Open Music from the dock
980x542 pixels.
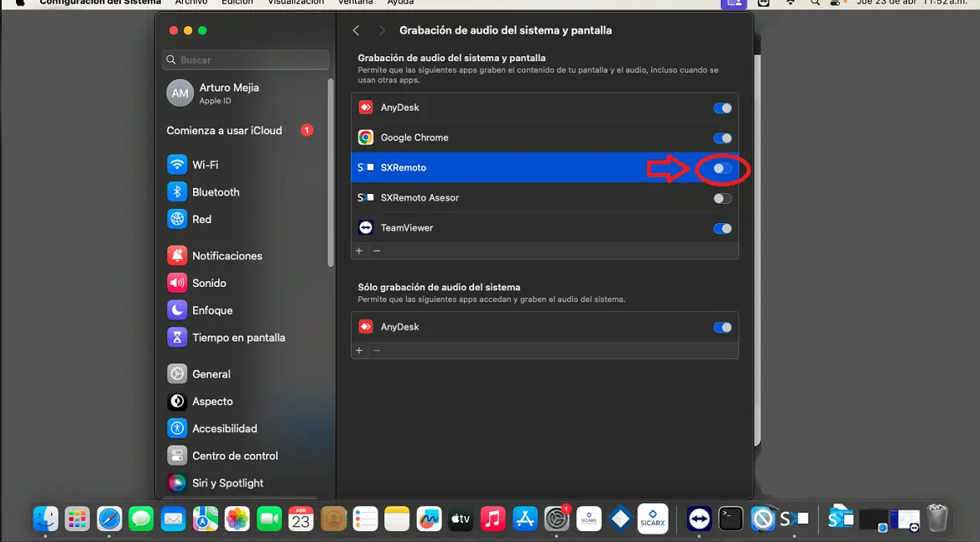tap(493, 519)
